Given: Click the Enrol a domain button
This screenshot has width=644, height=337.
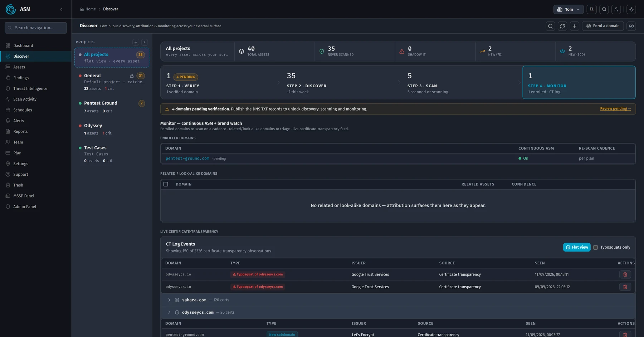Looking at the screenshot, I should point(603,26).
